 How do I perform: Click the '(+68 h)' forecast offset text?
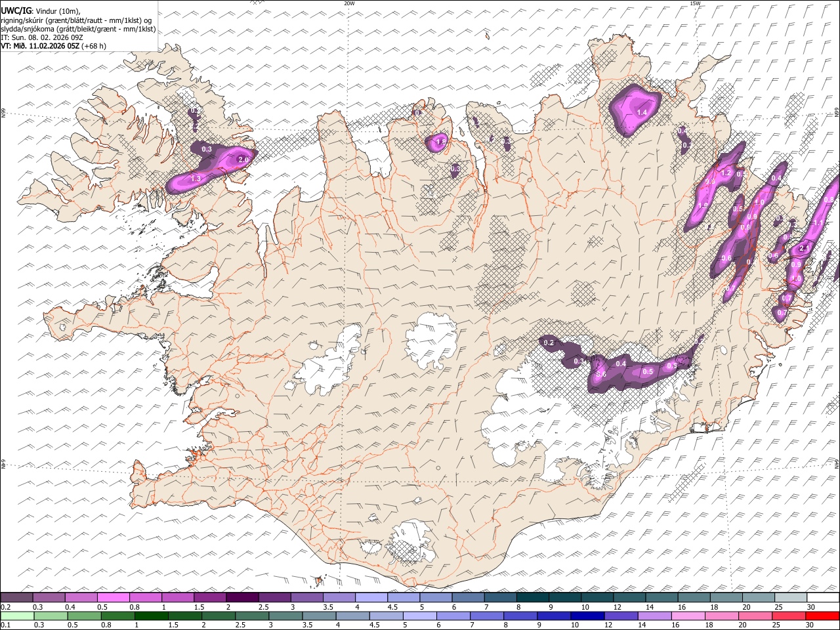click(x=94, y=46)
